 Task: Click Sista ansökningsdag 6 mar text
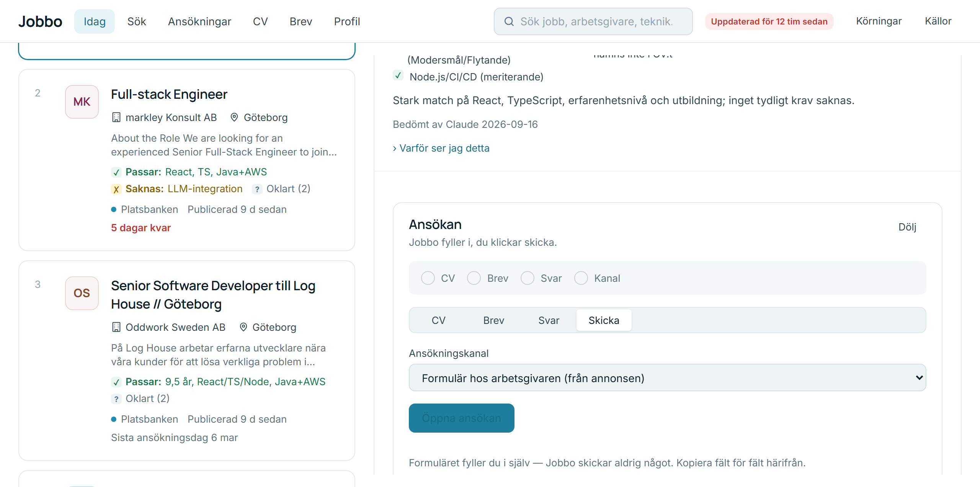pos(175,438)
